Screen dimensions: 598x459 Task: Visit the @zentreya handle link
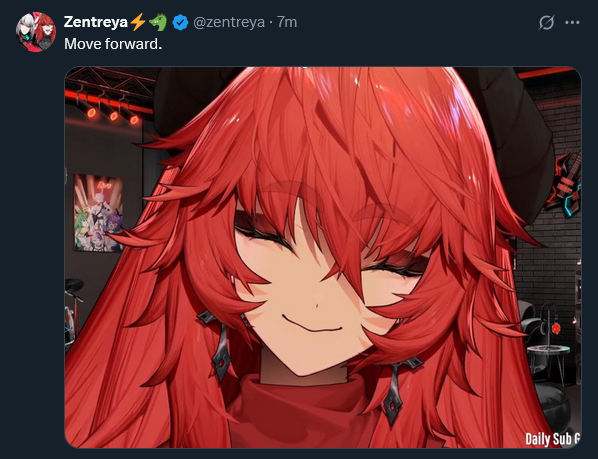[x=229, y=22]
